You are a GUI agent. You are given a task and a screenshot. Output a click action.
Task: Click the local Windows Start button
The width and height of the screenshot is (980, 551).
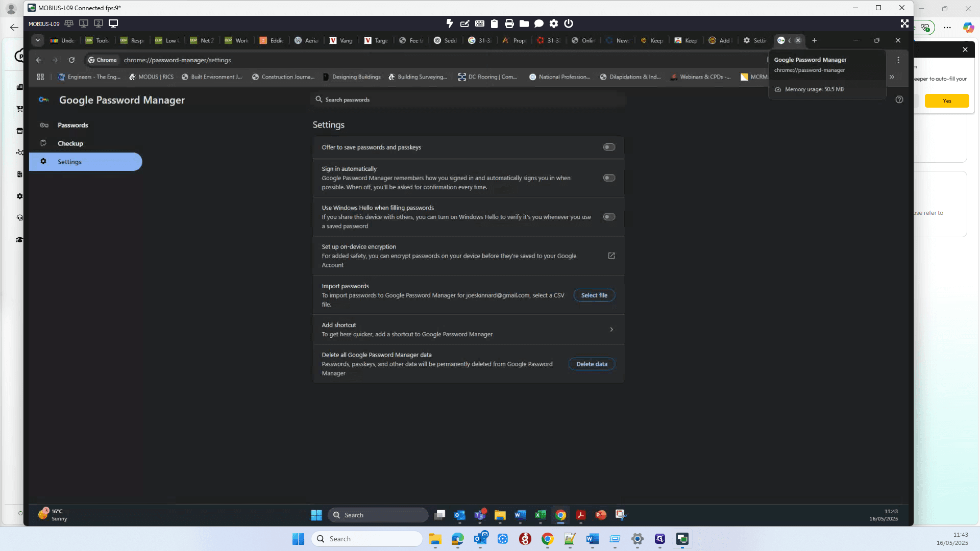[298, 539]
